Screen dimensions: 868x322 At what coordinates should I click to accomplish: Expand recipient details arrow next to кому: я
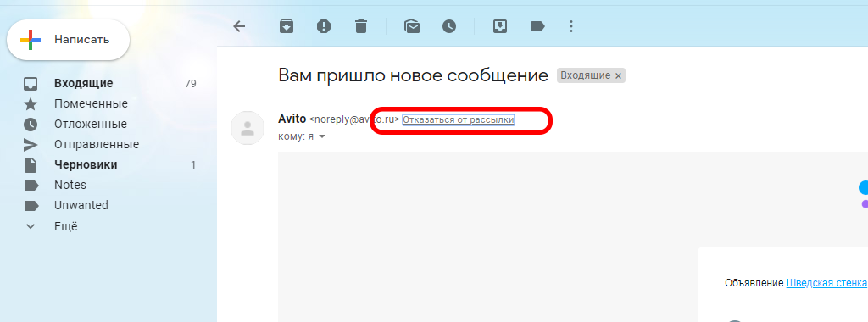pos(321,136)
